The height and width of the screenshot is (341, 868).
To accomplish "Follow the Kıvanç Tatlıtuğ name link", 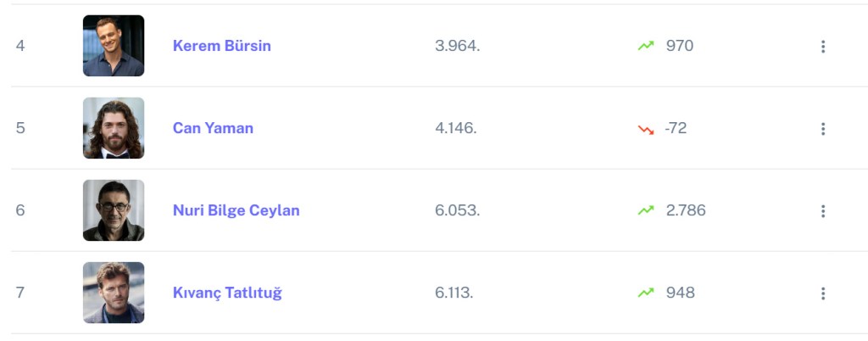I will (227, 293).
